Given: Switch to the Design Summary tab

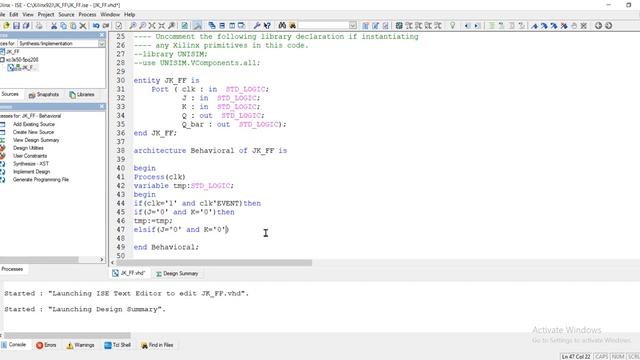Looking at the screenshot, I should [177, 273].
